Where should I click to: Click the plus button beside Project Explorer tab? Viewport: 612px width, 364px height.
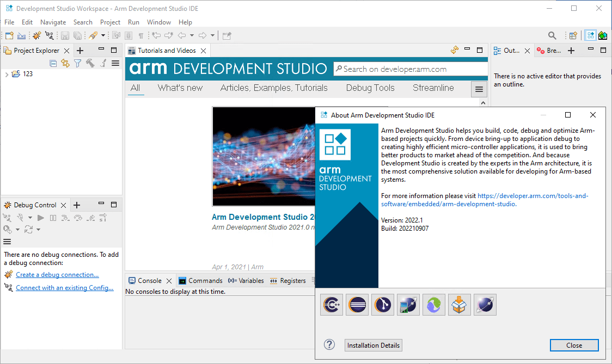click(x=80, y=50)
